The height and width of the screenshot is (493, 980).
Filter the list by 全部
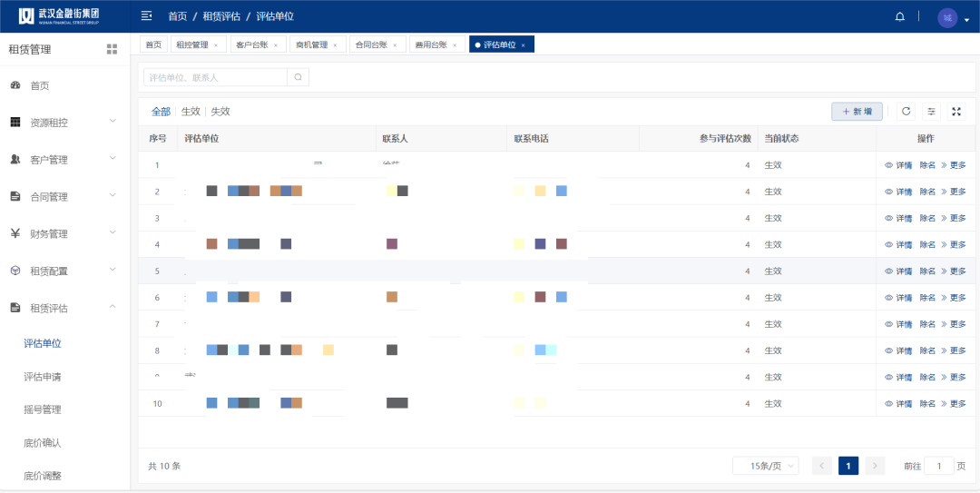click(161, 112)
